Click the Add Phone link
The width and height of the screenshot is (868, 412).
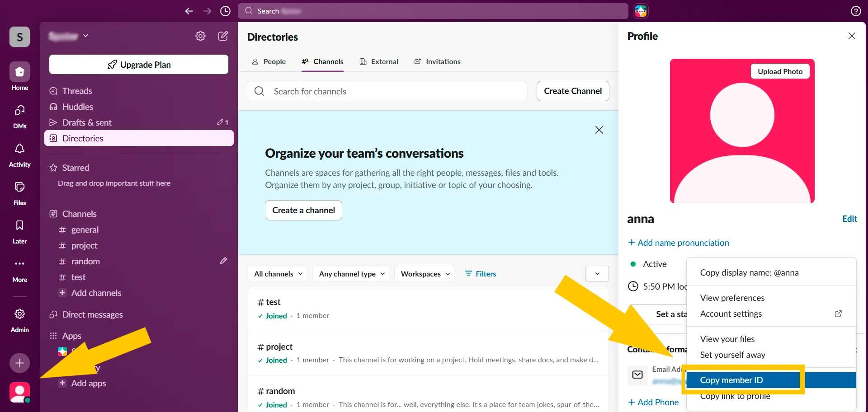coord(653,402)
